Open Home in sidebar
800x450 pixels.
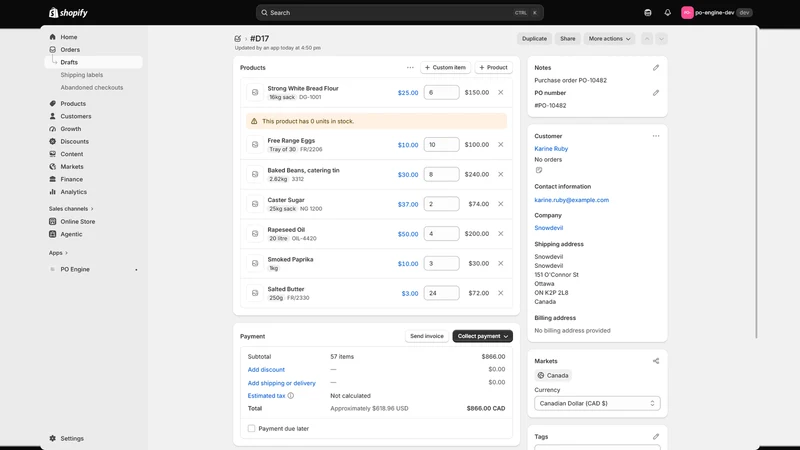click(93, 37)
